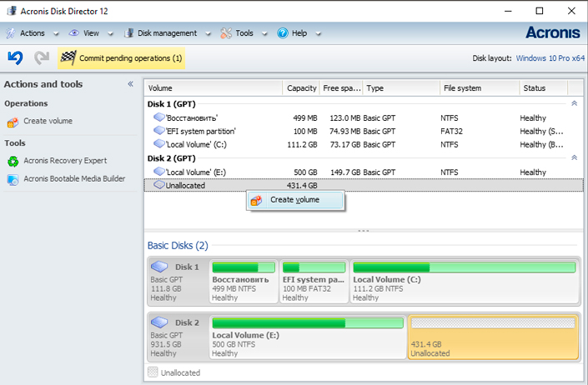Viewport: 588px width, 385px height.
Task: Open the View menu
Action: [x=91, y=33]
